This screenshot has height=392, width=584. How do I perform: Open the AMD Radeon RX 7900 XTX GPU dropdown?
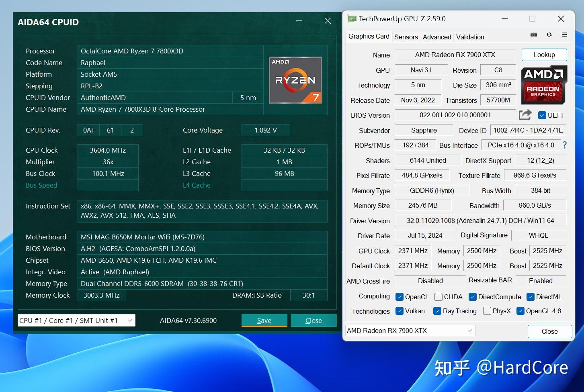point(410,331)
